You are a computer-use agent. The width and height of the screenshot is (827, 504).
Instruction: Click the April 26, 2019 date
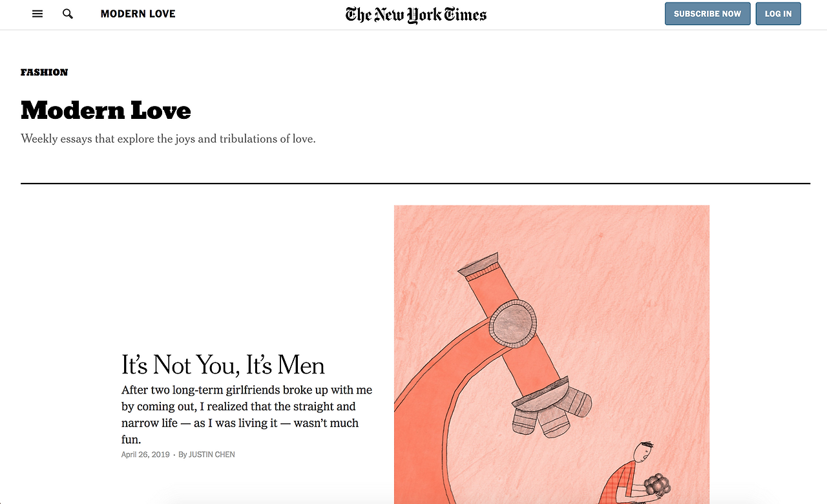tap(145, 455)
